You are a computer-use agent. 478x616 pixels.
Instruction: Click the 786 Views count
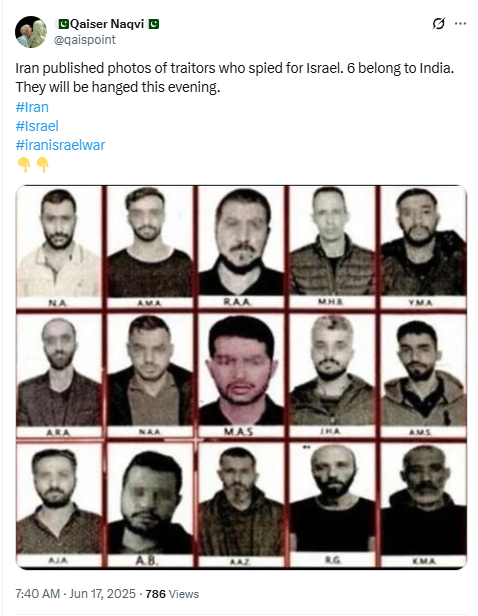(172, 594)
